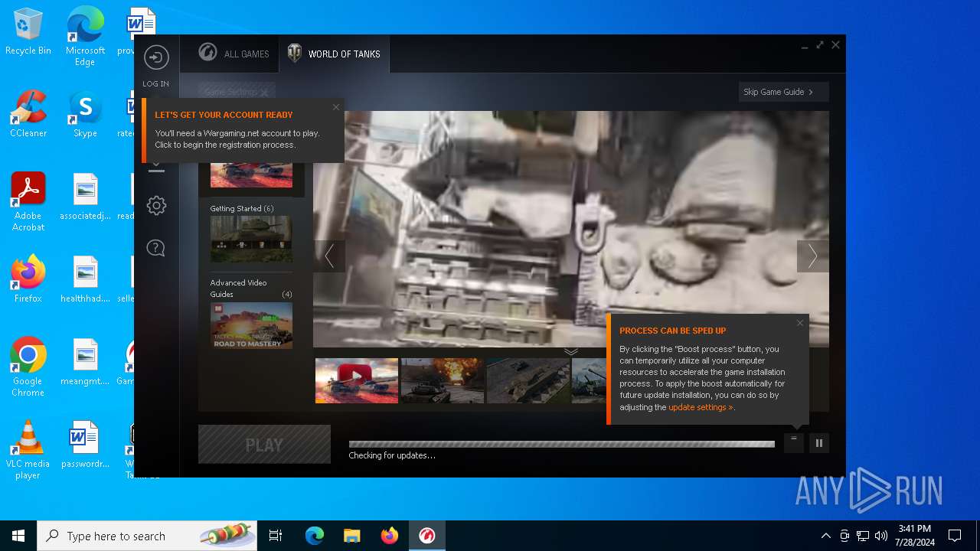This screenshot has width=980, height=551.
Task: Show next guide slide arrow
Action: click(x=813, y=256)
